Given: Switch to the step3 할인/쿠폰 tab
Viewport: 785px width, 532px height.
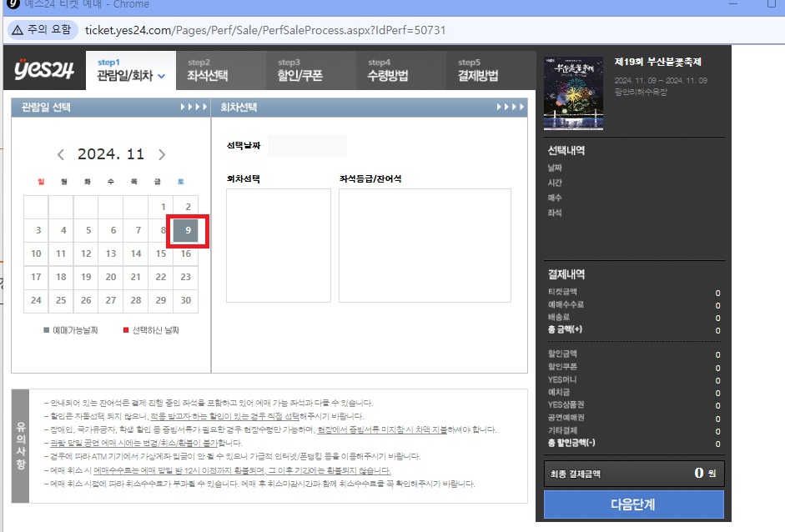Looking at the screenshot, I should click(x=299, y=72).
